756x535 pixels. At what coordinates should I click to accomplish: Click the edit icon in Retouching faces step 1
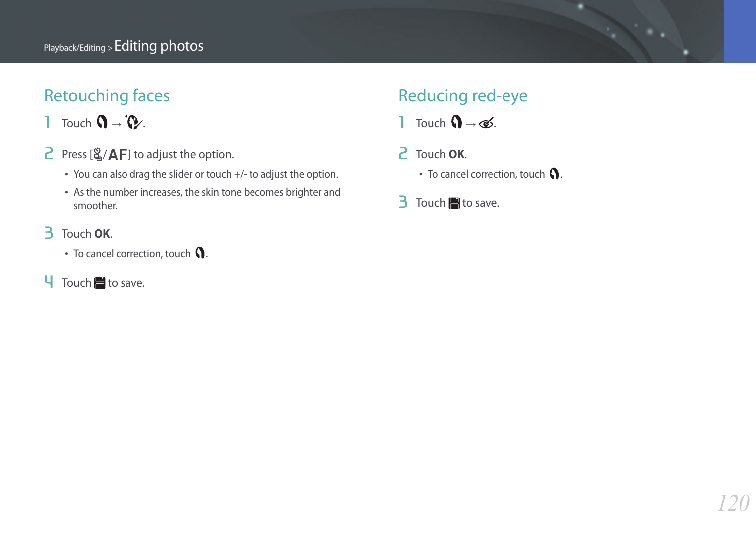coord(102,122)
